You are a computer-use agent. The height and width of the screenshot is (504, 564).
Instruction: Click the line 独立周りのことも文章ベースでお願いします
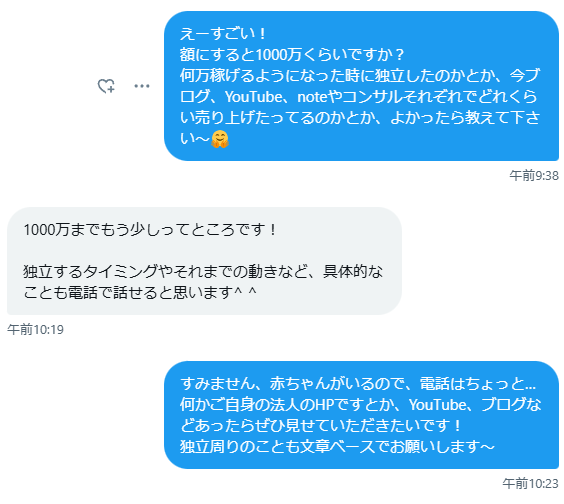(337, 447)
